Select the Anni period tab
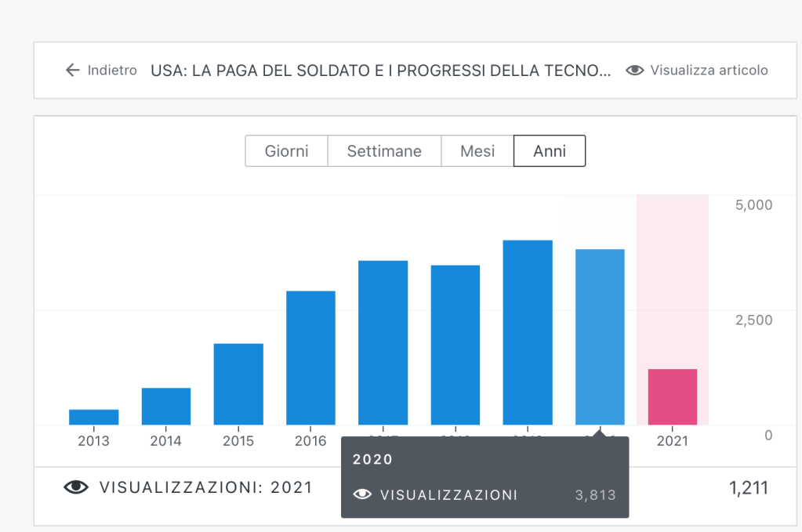Viewport: 802px width, 532px height. 550,151
